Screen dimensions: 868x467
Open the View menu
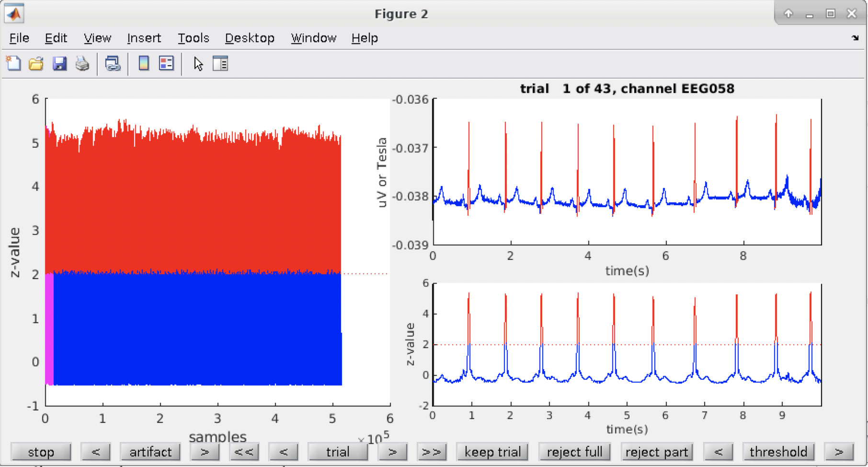pyautogui.click(x=97, y=38)
